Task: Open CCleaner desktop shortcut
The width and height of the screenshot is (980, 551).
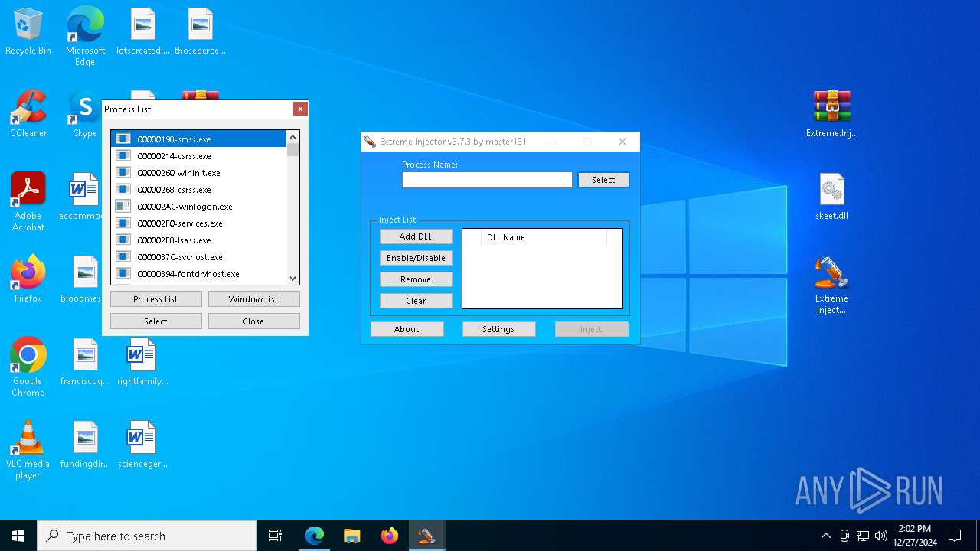Action: tap(28, 114)
